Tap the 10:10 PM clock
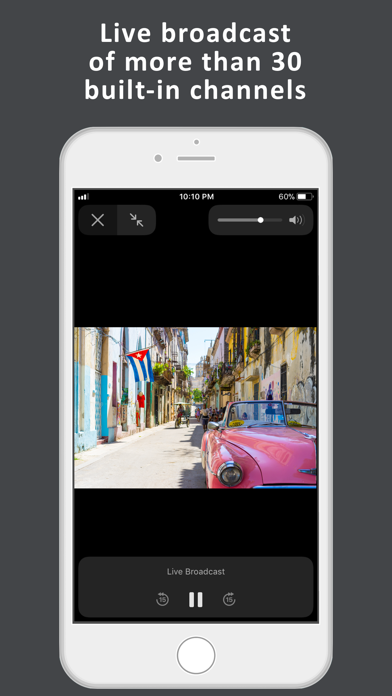 (x=196, y=196)
